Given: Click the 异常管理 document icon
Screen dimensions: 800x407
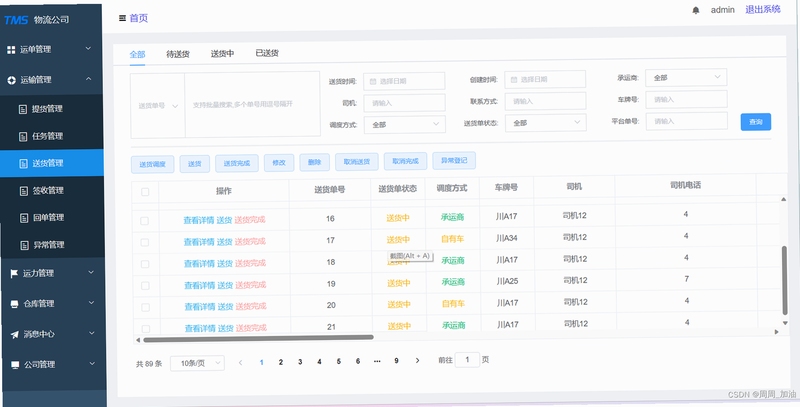Looking at the screenshot, I should pos(24,245).
